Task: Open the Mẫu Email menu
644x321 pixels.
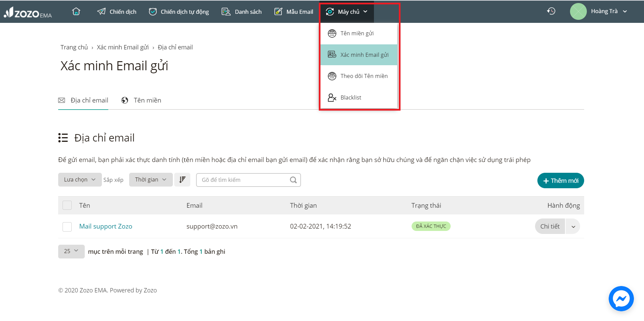Action: [x=294, y=12]
